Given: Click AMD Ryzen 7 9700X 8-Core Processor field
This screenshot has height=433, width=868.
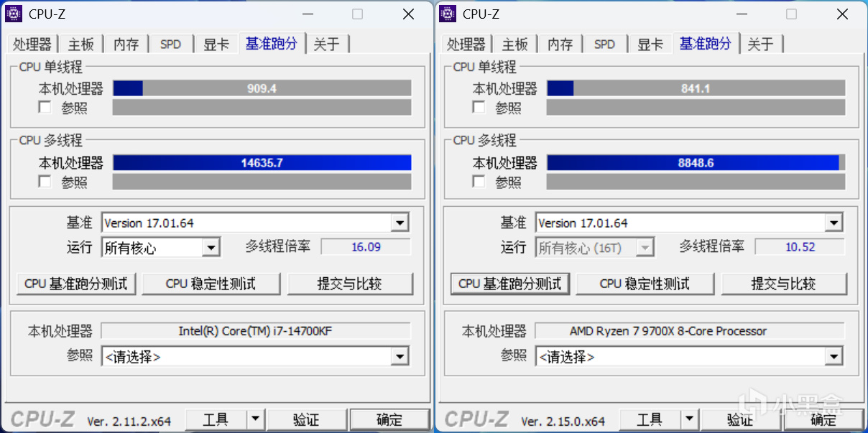Looking at the screenshot, I should [689, 331].
